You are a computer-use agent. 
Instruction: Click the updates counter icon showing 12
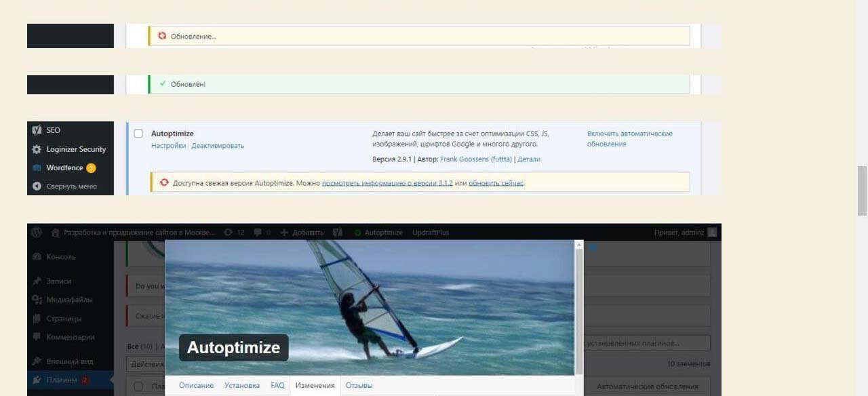click(229, 232)
